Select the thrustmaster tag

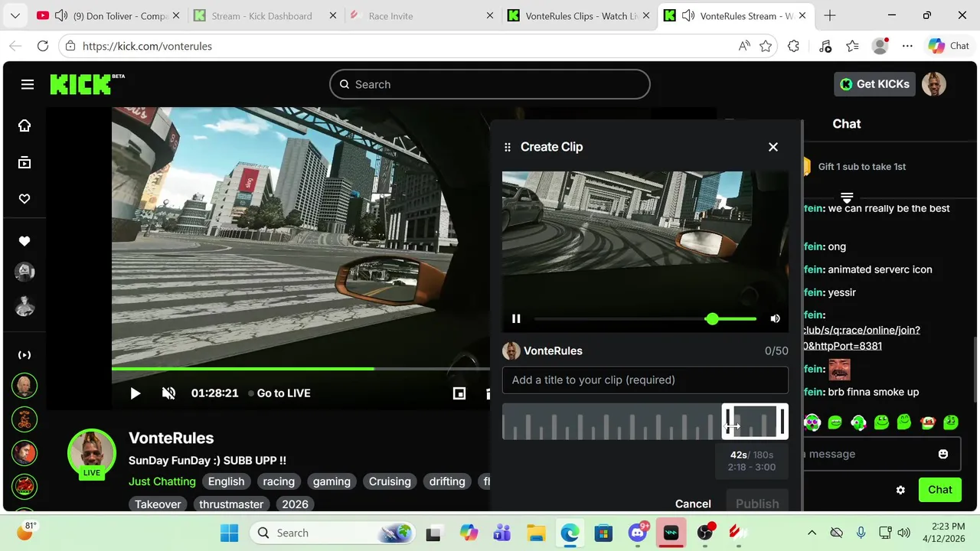(231, 504)
